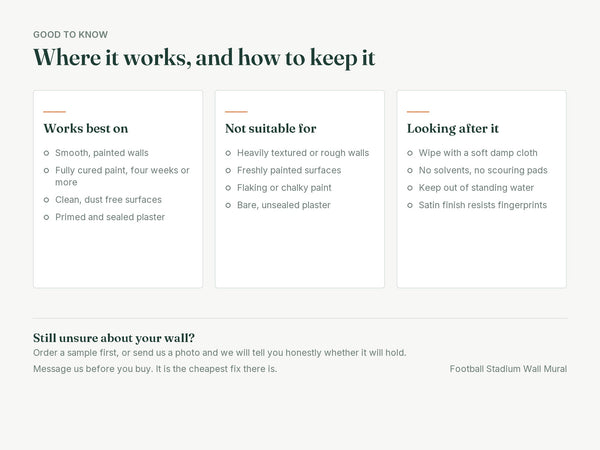600x450 pixels.
Task: Click bullet icon beside 'Satin finish resists fingerprints'
Action: 410,205
